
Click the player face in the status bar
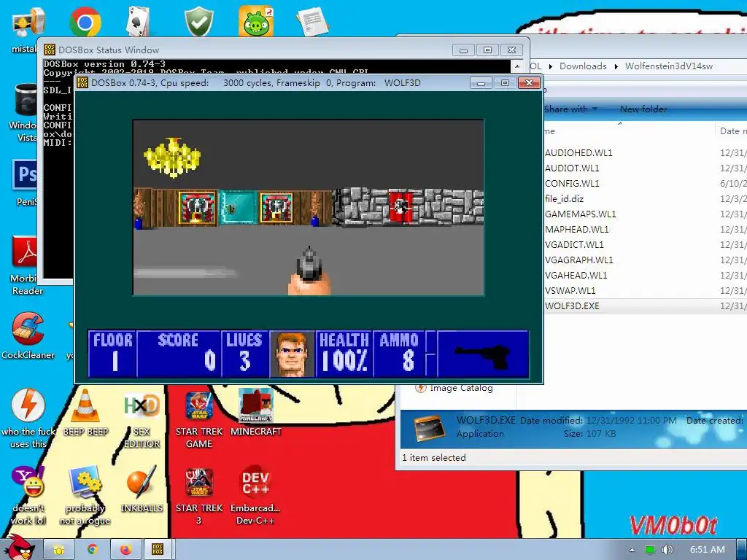[292, 354]
